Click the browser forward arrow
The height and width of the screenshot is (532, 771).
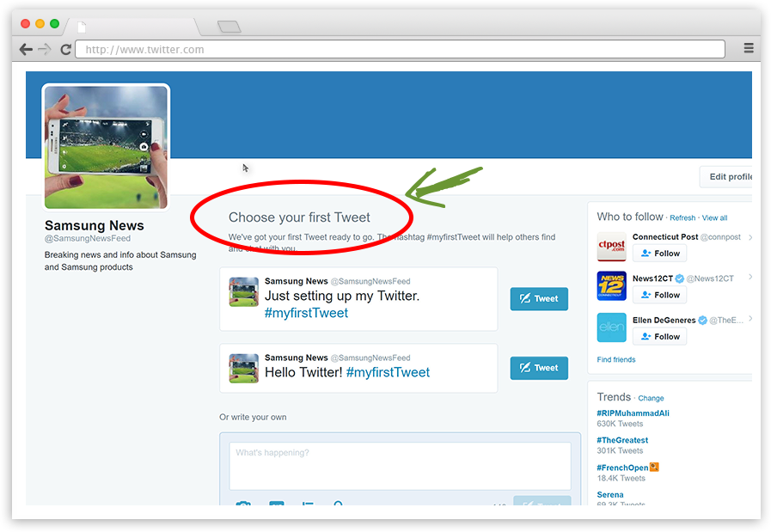coord(45,49)
